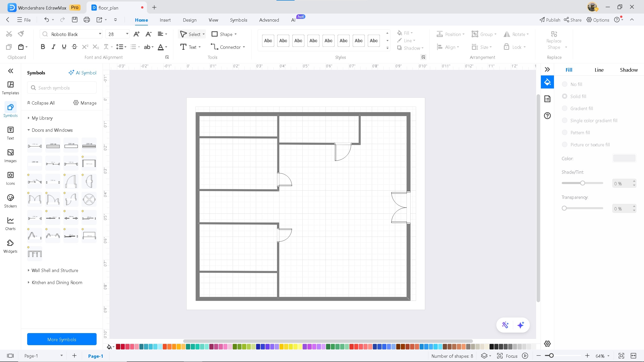Image resolution: width=644 pixels, height=362 pixels.
Task: Open the Connector dropdown
Action: pyautogui.click(x=244, y=47)
